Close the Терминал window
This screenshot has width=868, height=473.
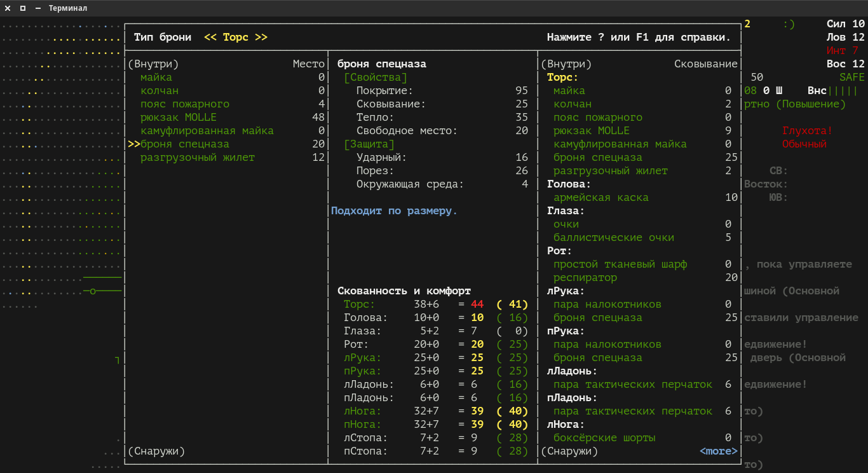click(8, 8)
